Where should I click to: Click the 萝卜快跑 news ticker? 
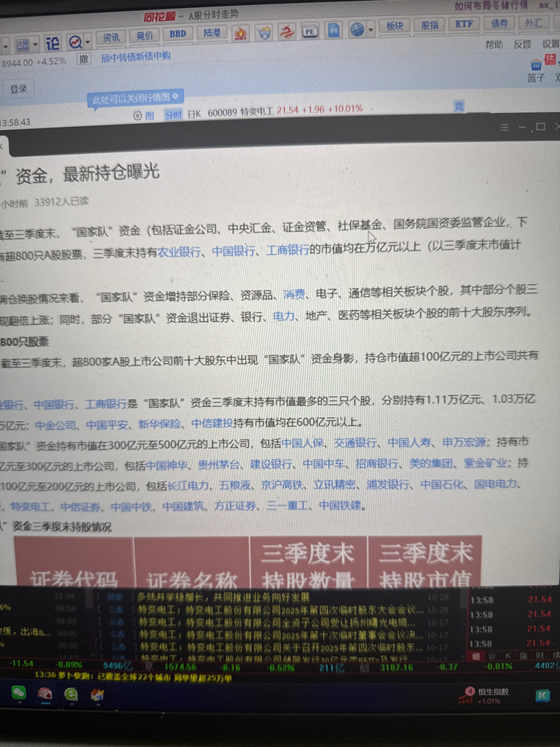133,677
